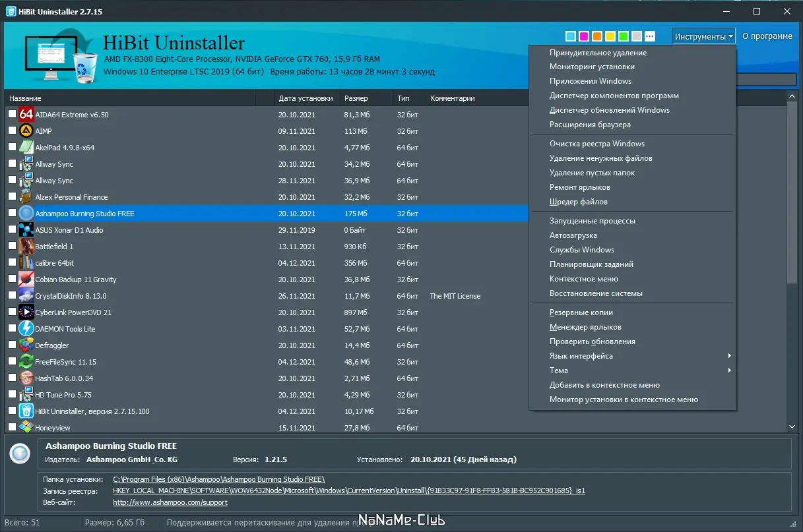
Task: Click the CyberLink PowerDVD 21 icon
Action: tap(26, 312)
